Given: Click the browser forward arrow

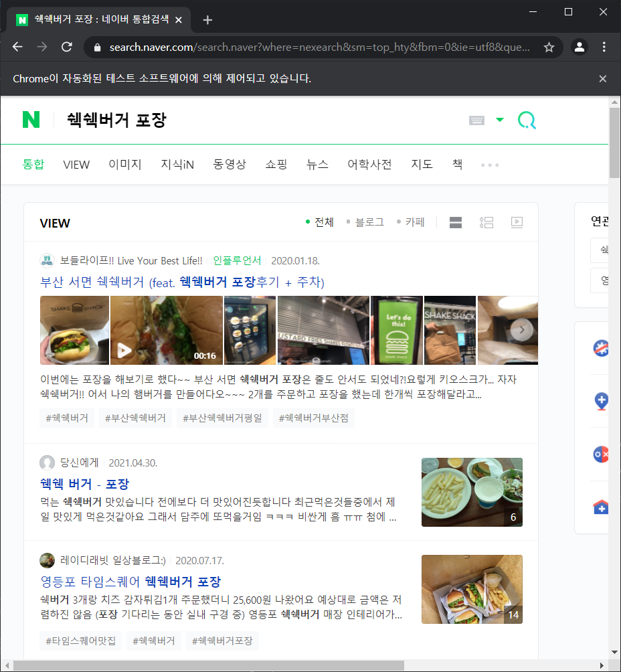Looking at the screenshot, I should (42, 47).
